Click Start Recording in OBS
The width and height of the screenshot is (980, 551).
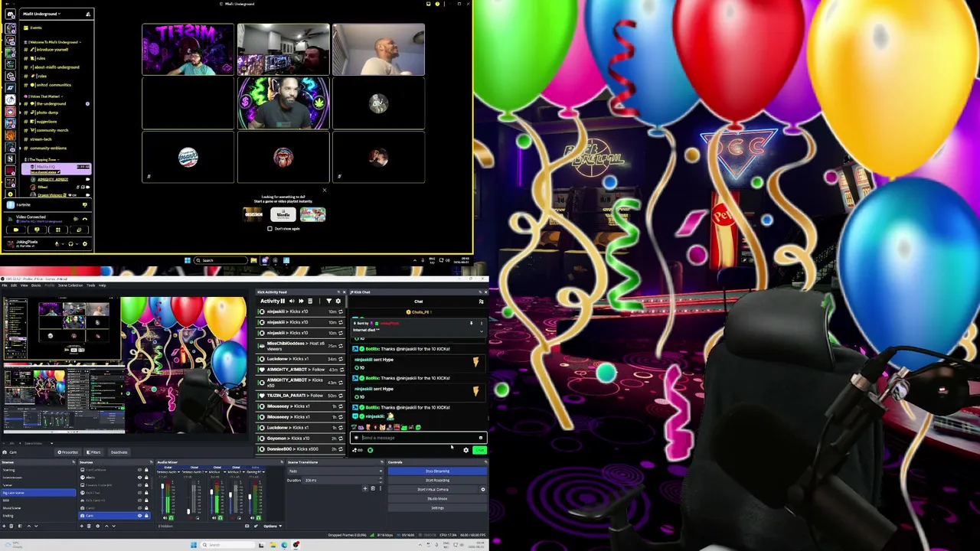click(x=437, y=481)
